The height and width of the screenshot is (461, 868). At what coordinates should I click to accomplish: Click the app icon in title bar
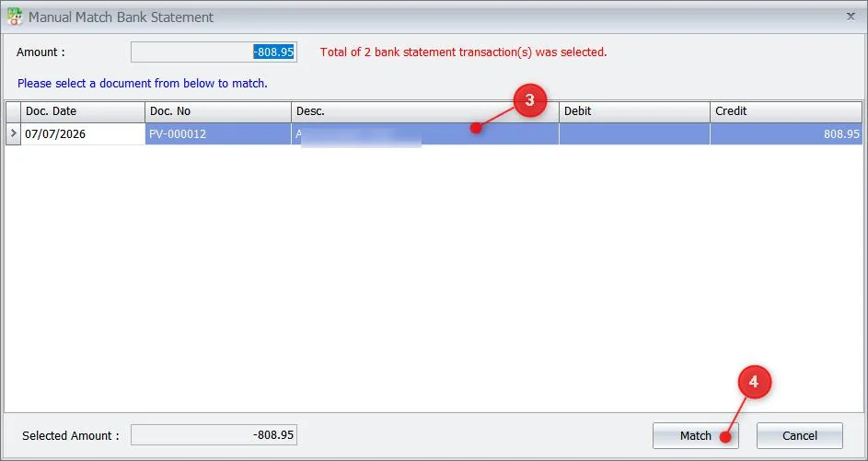click(x=15, y=17)
